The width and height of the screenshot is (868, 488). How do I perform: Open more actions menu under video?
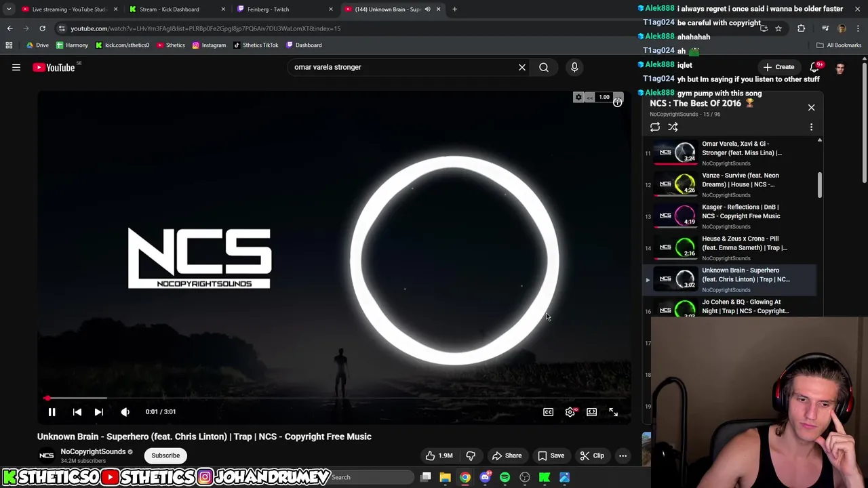623,455
